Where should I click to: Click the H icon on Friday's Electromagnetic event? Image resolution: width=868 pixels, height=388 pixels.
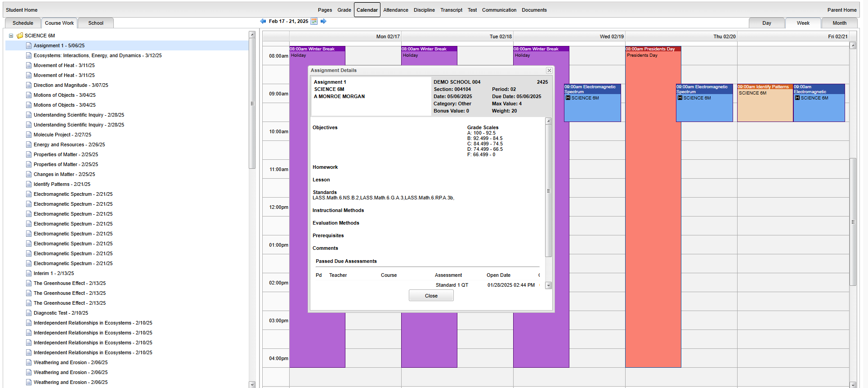pos(797,98)
